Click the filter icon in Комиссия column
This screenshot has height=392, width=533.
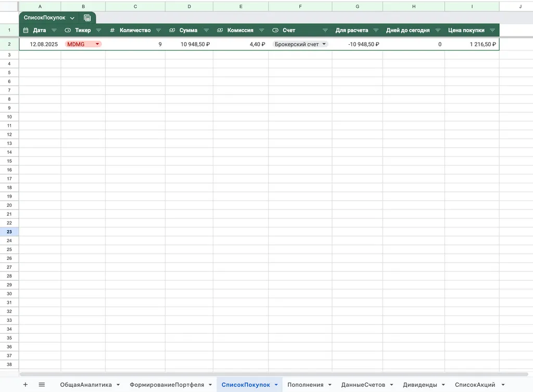tap(261, 30)
